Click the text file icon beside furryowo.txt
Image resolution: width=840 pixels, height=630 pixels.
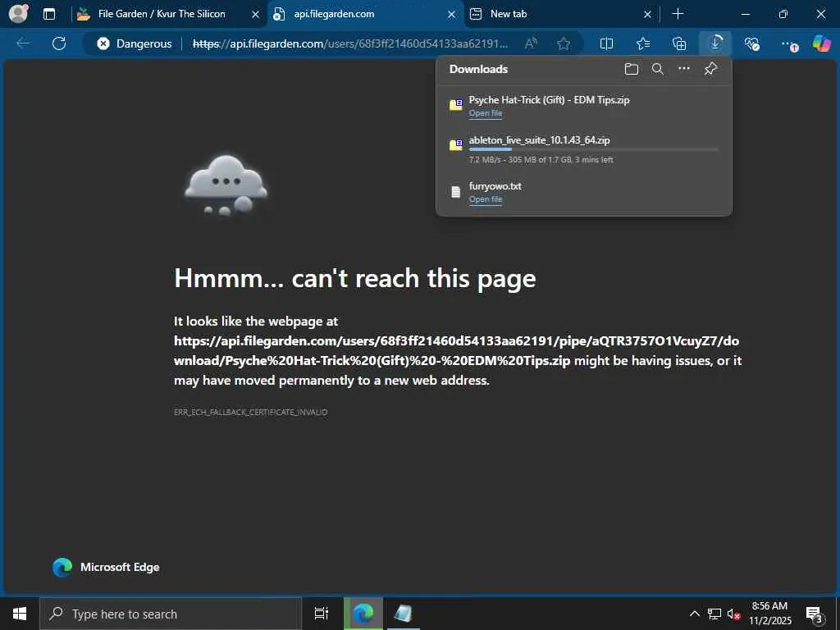point(456,192)
